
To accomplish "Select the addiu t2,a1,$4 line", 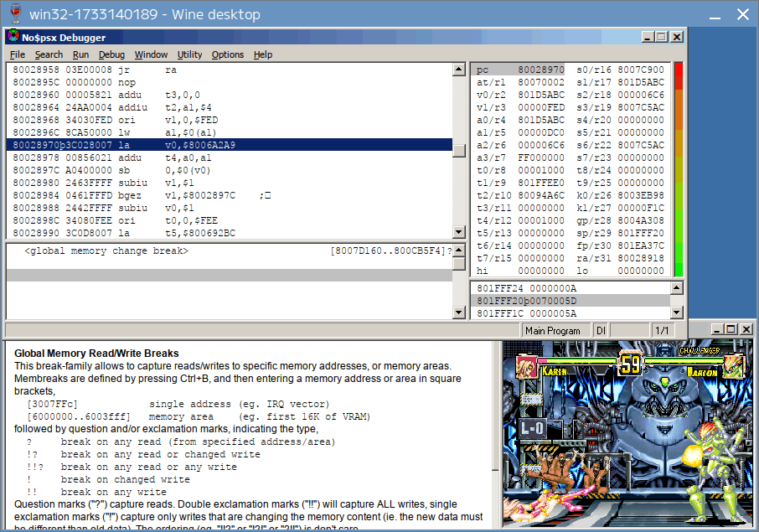I will click(x=230, y=107).
